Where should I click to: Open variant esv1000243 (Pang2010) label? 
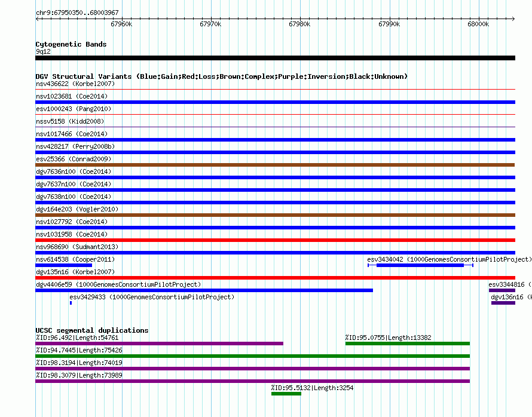pos(74,109)
